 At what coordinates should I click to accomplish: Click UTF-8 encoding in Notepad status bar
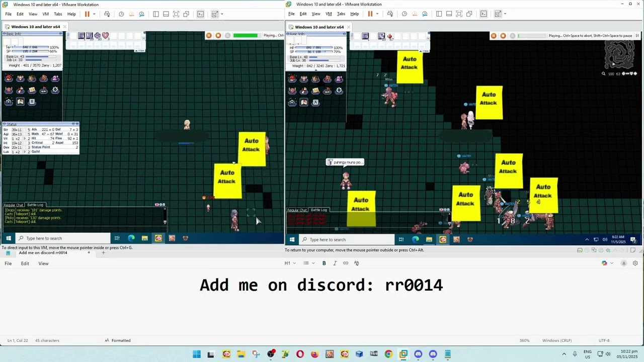[x=604, y=340]
